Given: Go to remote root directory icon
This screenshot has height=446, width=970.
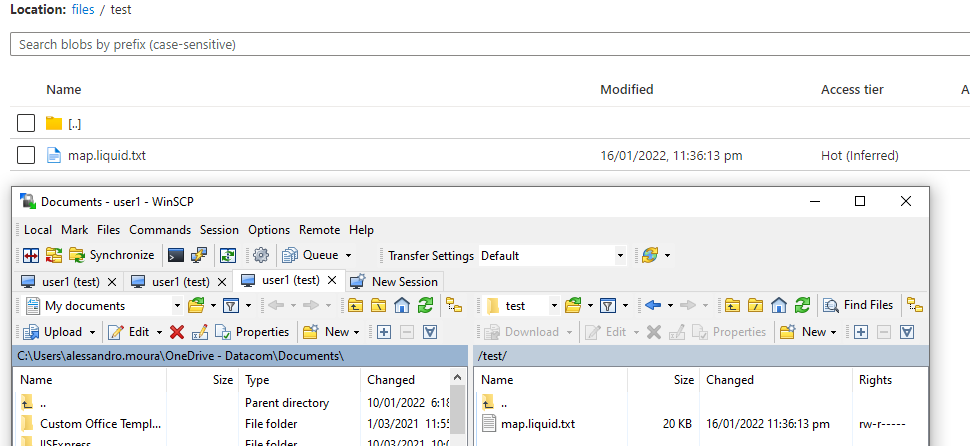Looking at the screenshot, I should coord(756,306).
